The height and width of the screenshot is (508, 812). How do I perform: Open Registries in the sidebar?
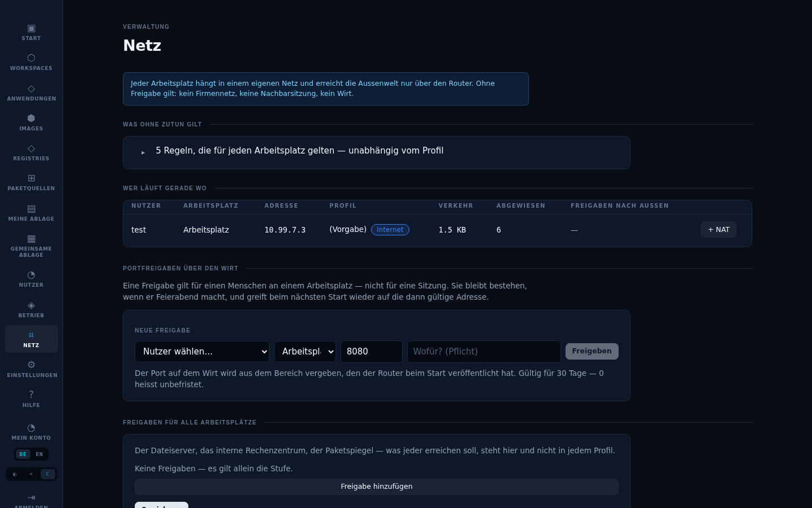31,152
